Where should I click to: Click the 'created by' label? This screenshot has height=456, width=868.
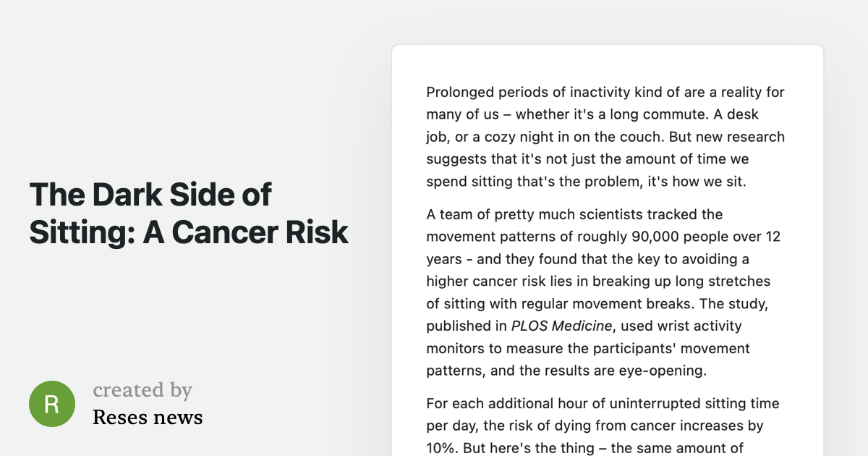[142, 391]
